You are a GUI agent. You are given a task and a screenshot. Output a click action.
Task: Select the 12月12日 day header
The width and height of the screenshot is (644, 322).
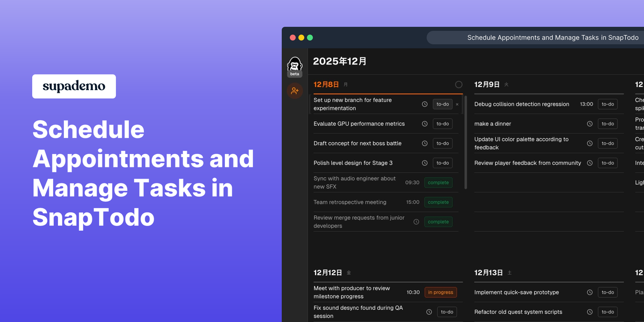coord(328,273)
